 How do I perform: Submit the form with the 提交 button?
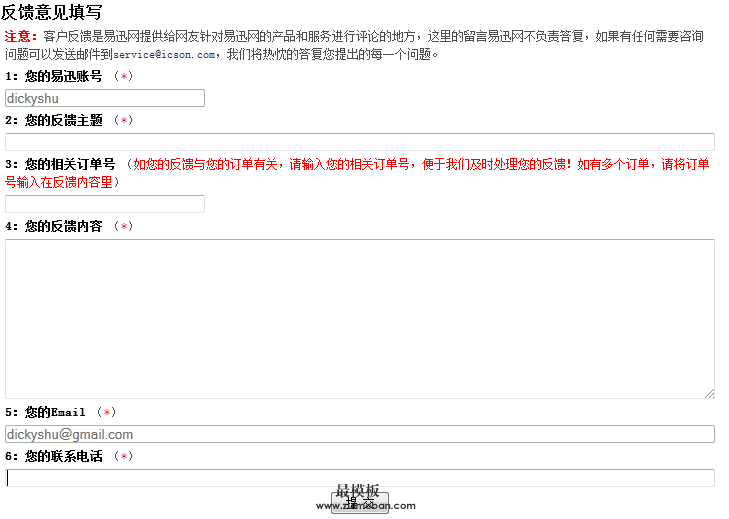coord(360,503)
